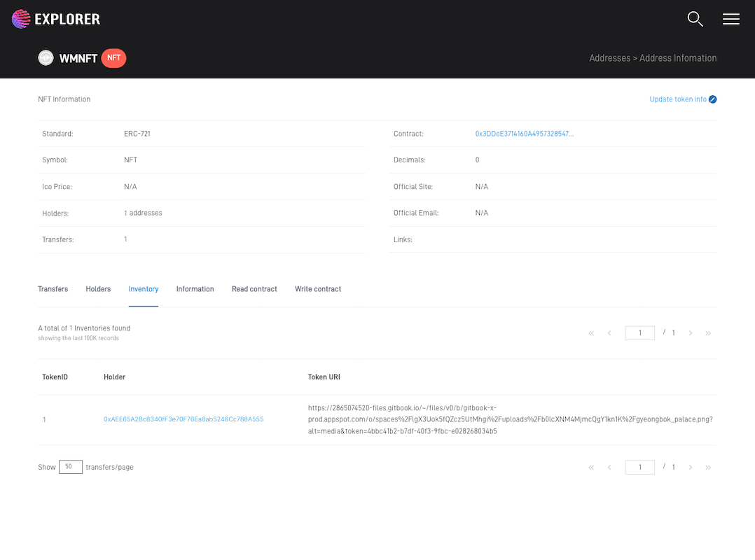Click the Decimals value 0
Image resolution: width=755 pixels, height=560 pixels.
tap(477, 160)
